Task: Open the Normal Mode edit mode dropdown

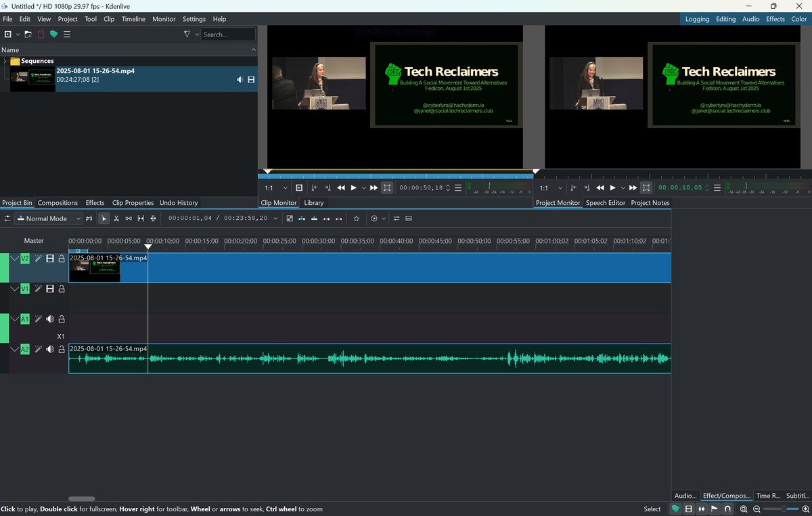Action: click(49, 218)
